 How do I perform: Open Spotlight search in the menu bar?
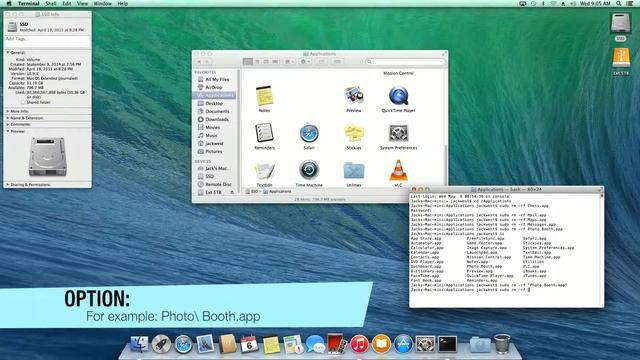click(x=619, y=4)
